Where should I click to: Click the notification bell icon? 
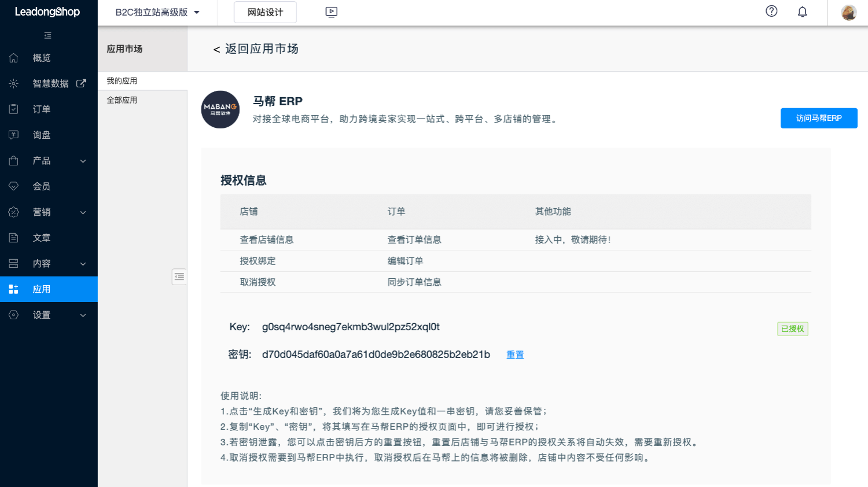(802, 11)
